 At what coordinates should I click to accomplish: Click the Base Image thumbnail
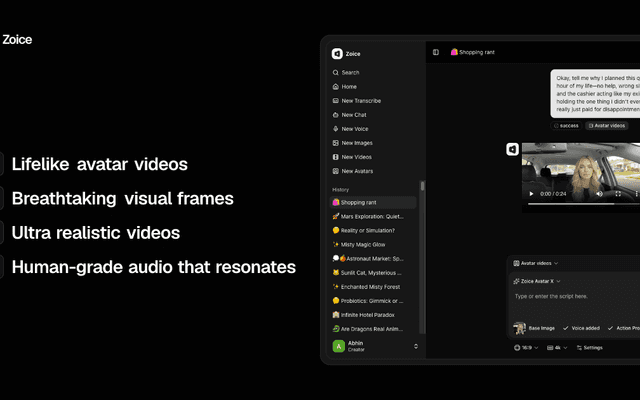point(520,328)
